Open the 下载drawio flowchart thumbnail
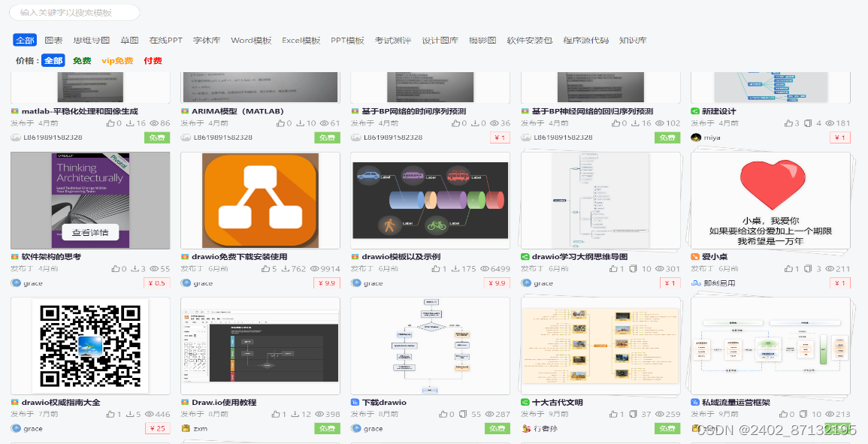This screenshot has width=868, height=444. (x=430, y=346)
